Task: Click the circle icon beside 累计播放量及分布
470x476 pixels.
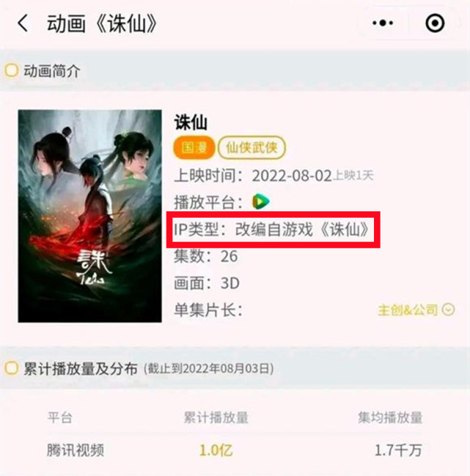Action: click(12, 368)
